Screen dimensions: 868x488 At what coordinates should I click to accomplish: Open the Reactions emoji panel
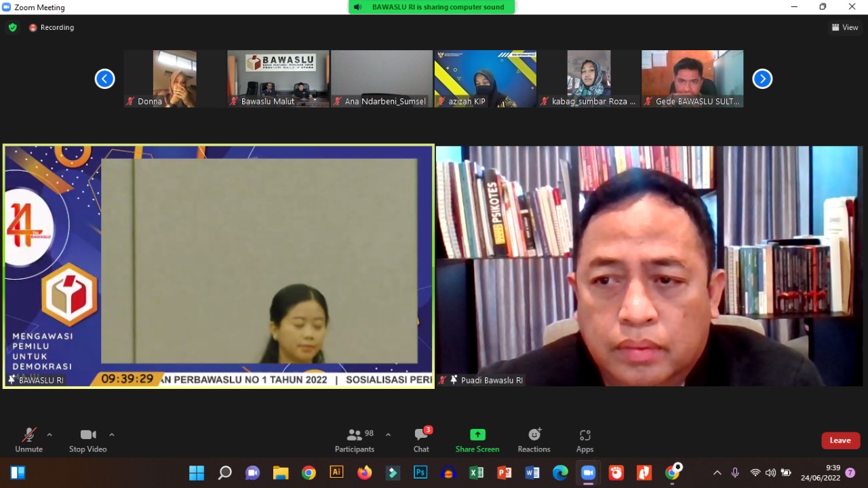click(534, 440)
